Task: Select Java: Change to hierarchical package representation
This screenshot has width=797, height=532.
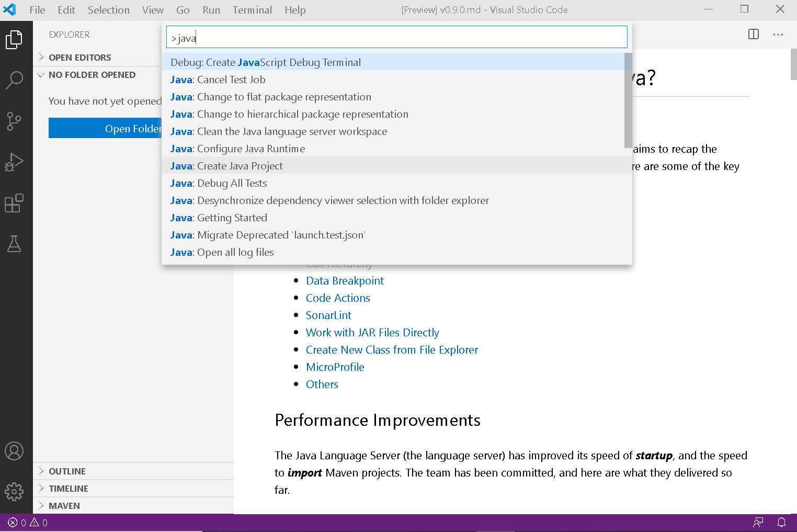Action: 393,114
